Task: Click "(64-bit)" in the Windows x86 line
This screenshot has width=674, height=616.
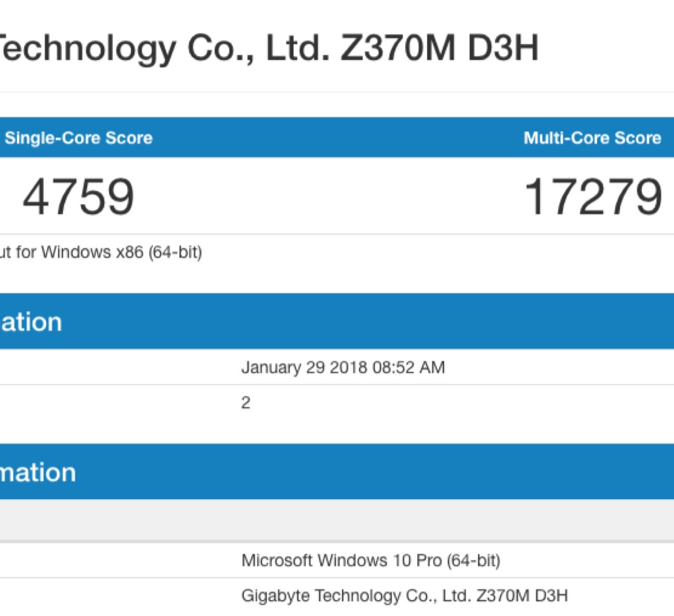Action: coord(175,252)
